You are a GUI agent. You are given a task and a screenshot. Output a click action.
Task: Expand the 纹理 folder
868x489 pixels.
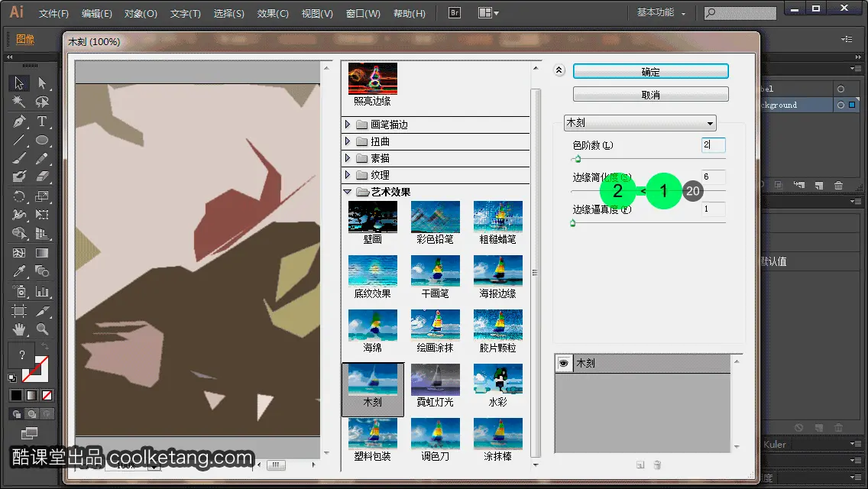(347, 175)
